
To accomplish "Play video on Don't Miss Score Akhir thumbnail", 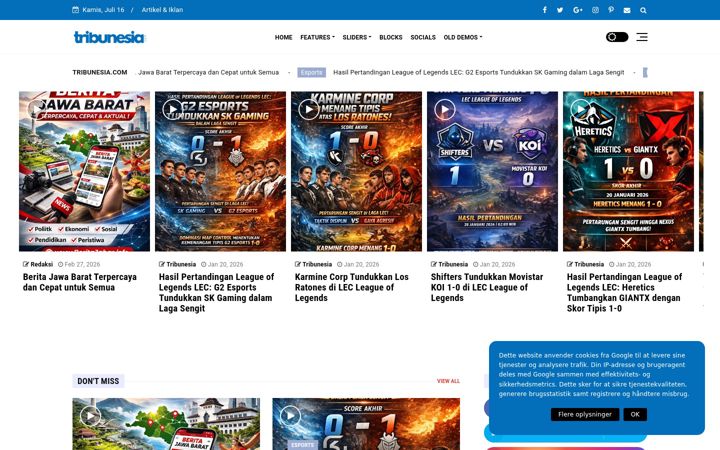I will point(290,416).
